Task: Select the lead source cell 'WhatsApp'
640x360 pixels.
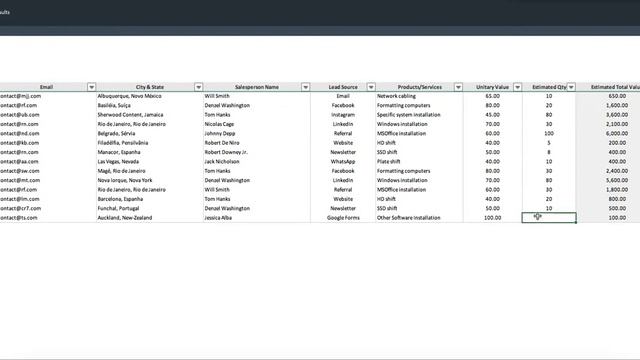Action: tap(343, 162)
